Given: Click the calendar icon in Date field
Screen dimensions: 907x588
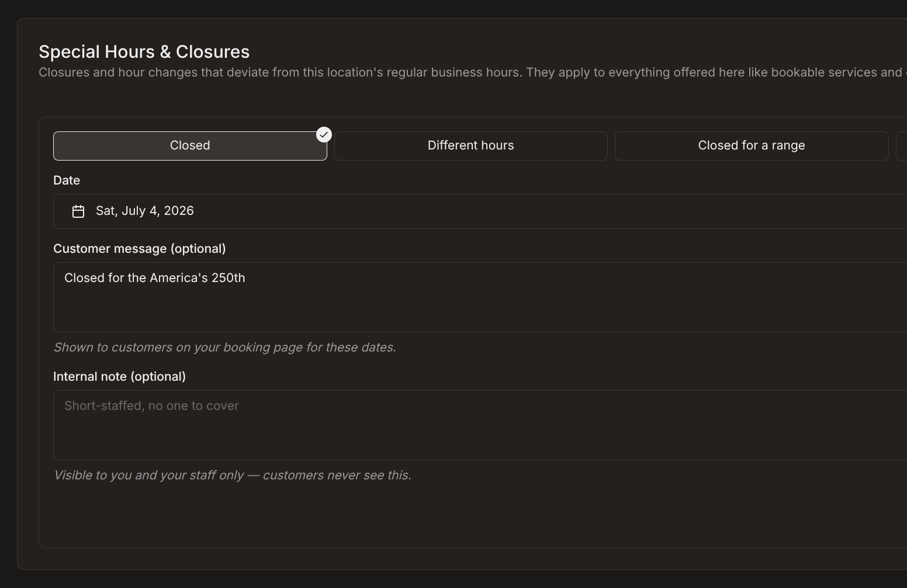Looking at the screenshot, I should (78, 211).
